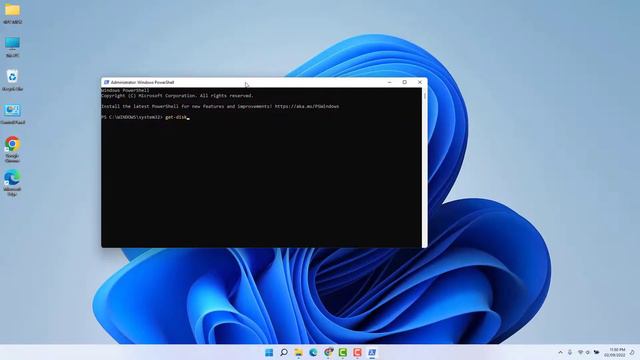Click the PowerShell vertical scrollbar thumb
The width and height of the screenshot is (640, 360).
[x=424, y=96]
